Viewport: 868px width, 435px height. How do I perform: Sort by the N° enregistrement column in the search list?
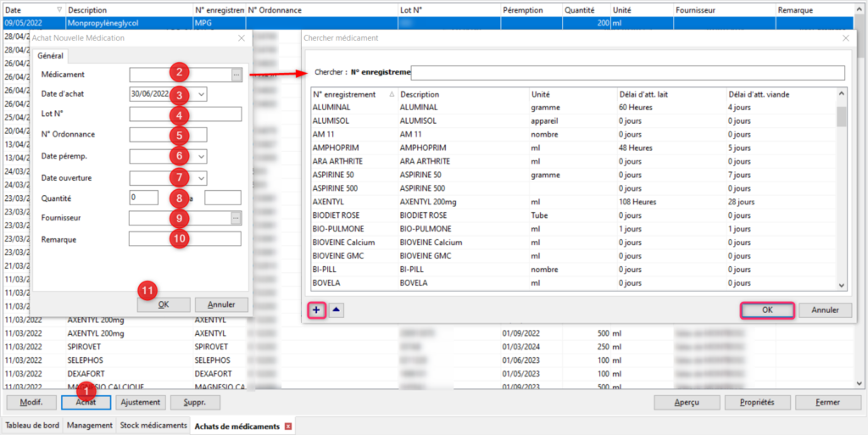point(352,94)
